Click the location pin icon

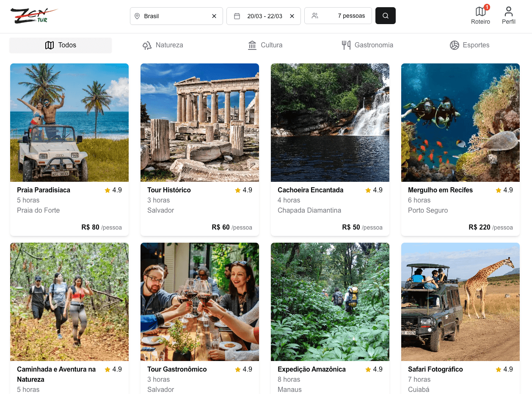(x=137, y=16)
